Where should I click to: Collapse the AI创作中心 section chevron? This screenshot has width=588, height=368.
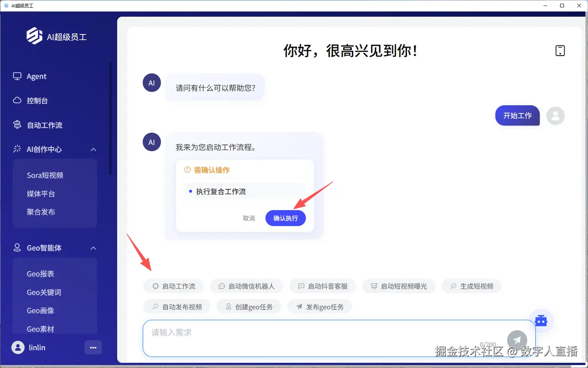[x=93, y=149]
